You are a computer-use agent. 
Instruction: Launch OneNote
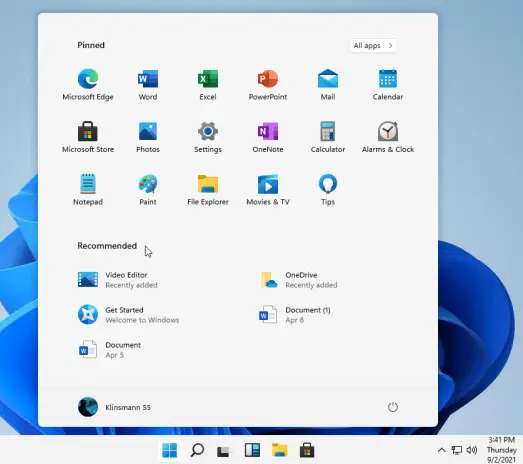pyautogui.click(x=268, y=137)
